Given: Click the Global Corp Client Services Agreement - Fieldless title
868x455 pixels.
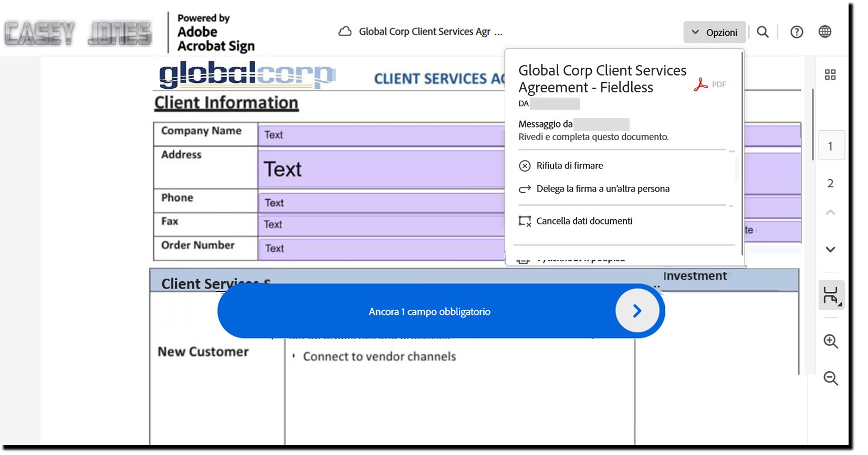Looking at the screenshot, I should (x=602, y=79).
